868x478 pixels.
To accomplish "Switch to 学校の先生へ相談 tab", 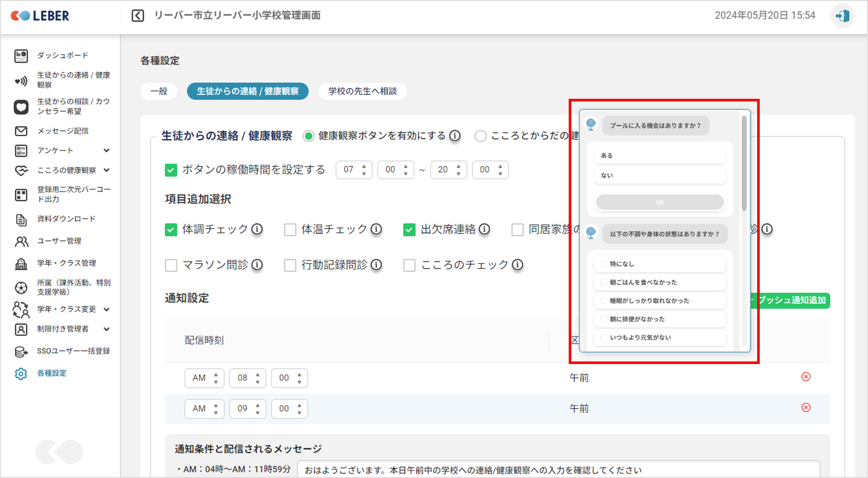I will [x=362, y=91].
